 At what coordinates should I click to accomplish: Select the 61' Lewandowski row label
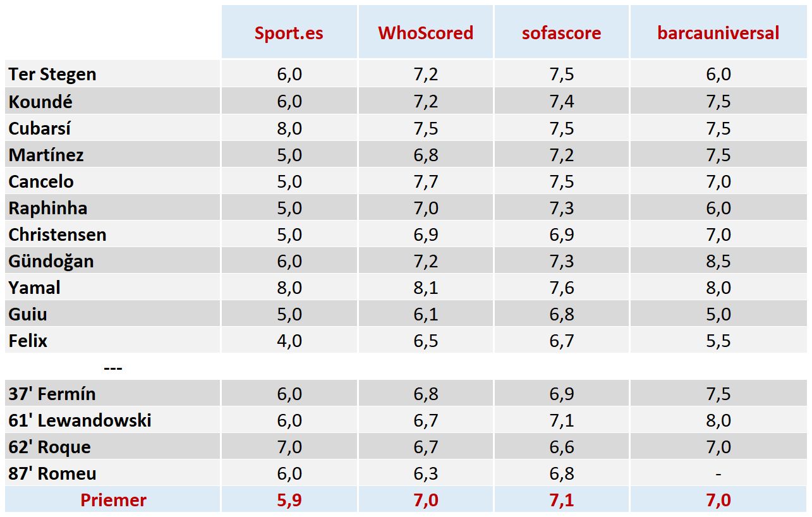80,420
